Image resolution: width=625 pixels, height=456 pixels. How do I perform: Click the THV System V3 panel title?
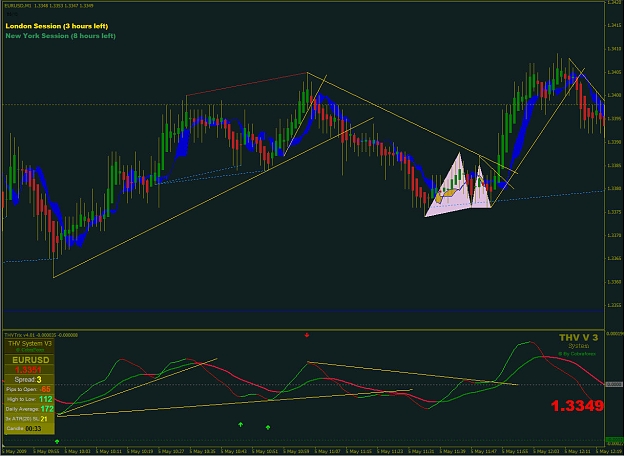[x=29, y=344]
